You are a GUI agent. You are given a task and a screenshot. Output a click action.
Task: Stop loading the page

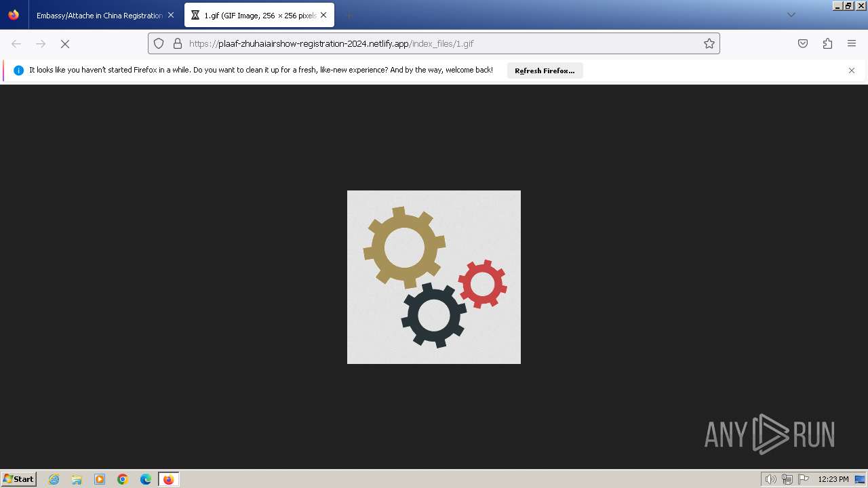[65, 43]
